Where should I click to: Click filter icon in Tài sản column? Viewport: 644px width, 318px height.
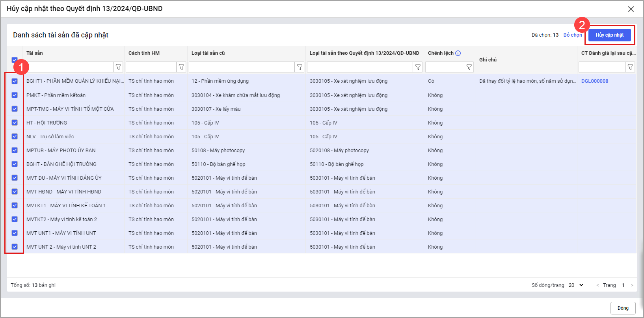tap(118, 67)
